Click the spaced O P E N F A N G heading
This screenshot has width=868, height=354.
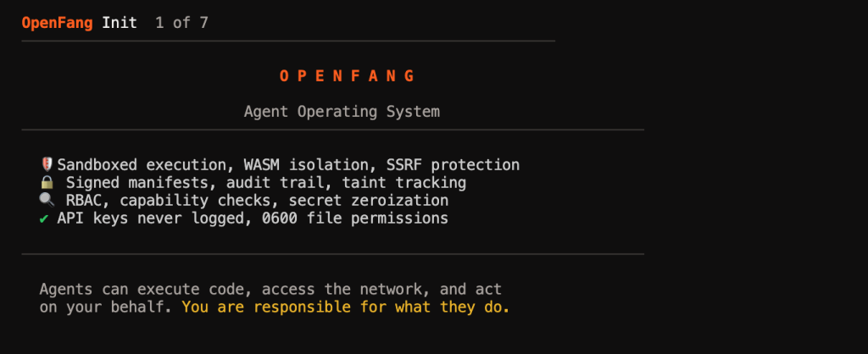pos(347,75)
